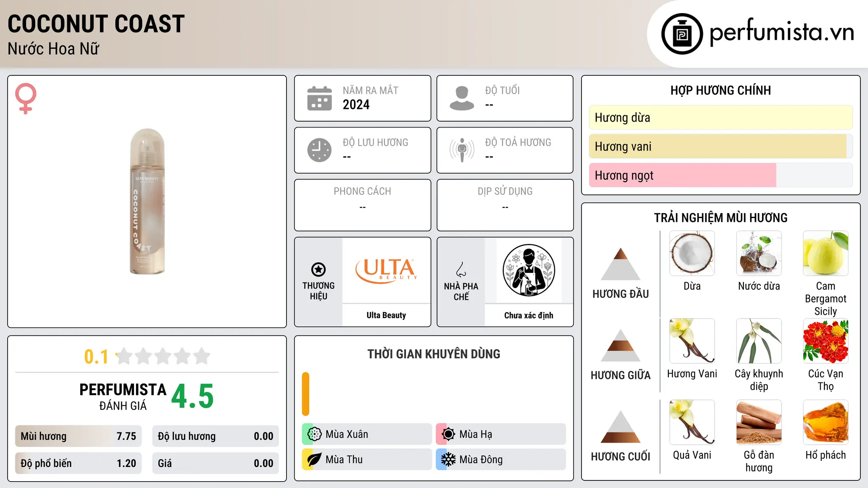868x488 pixels.
Task: Click the Độ lưu hương 0.00 score
Action: tap(216, 436)
